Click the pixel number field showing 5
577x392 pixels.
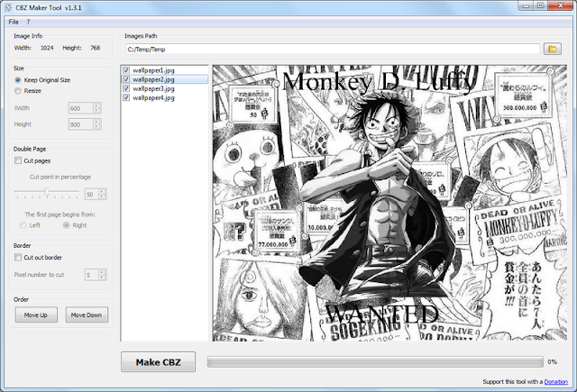(92, 275)
